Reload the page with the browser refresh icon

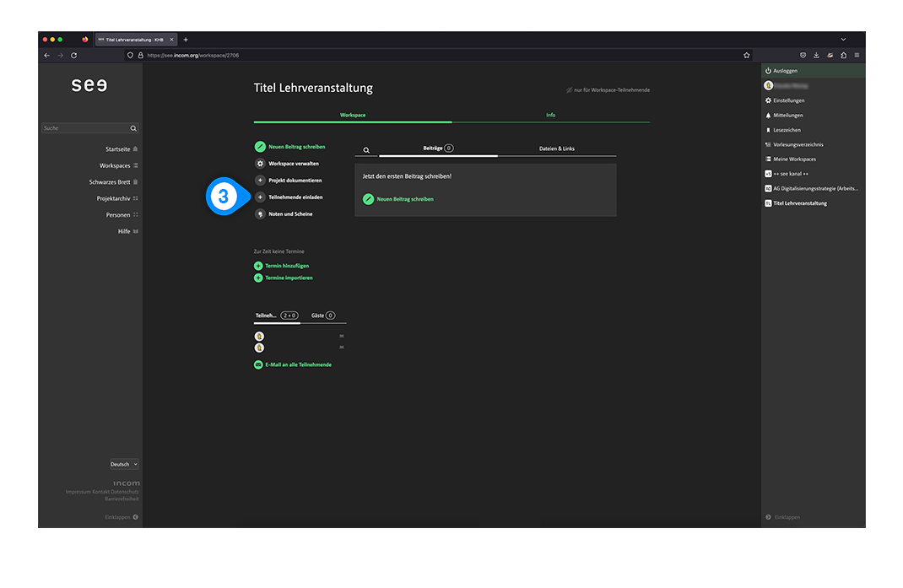73,56
